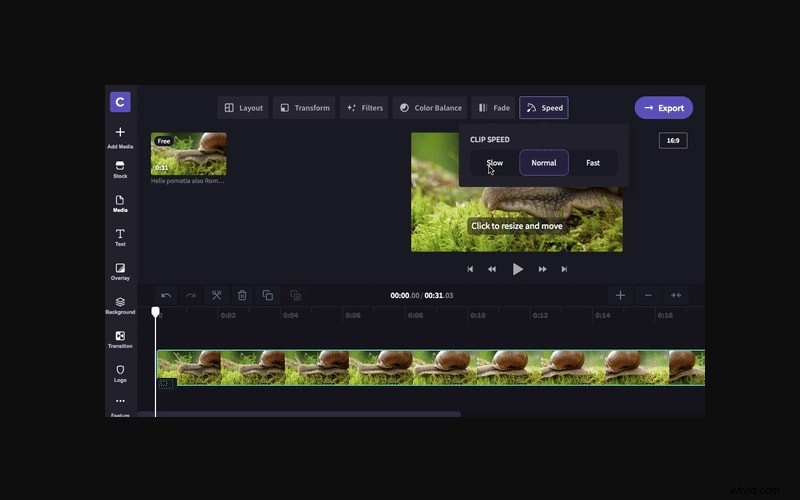
Task: Click the duplicate clip icon
Action: 267,295
